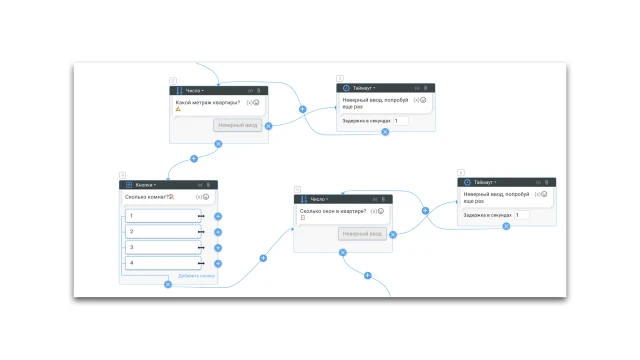Click delay seconds field in upper 'Тайм-аут' block
The height and width of the screenshot is (360, 640).
point(401,121)
